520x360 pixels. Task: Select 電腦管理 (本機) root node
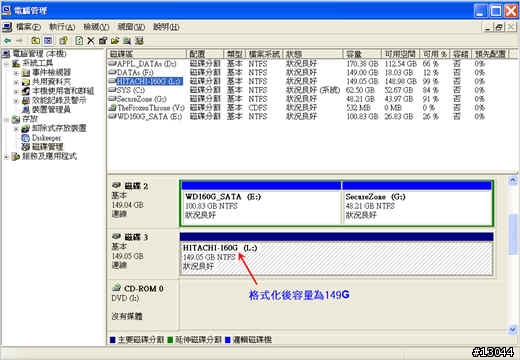coord(39,53)
